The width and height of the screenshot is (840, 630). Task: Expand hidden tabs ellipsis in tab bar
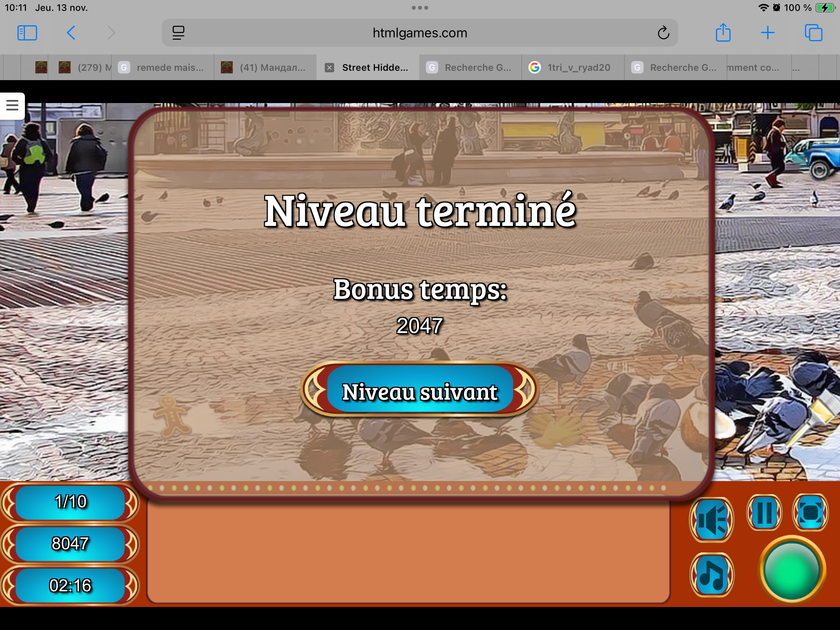pos(796,68)
